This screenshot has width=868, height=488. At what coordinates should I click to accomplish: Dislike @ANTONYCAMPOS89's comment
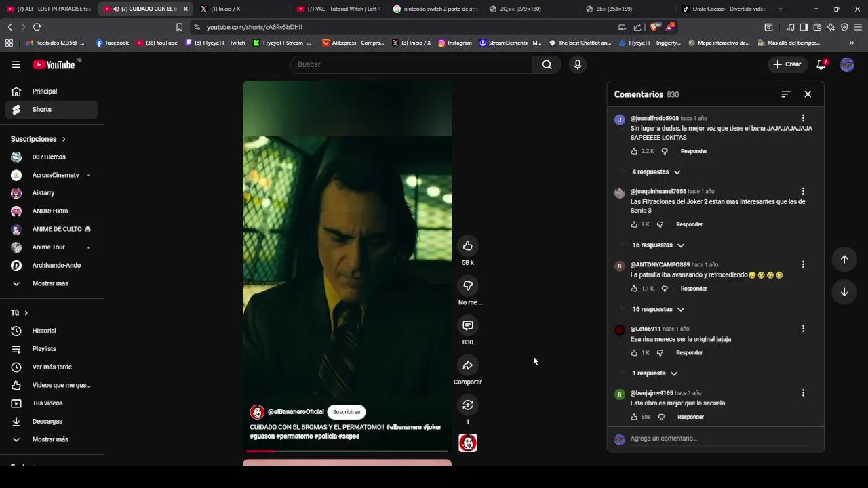(665, 289)
